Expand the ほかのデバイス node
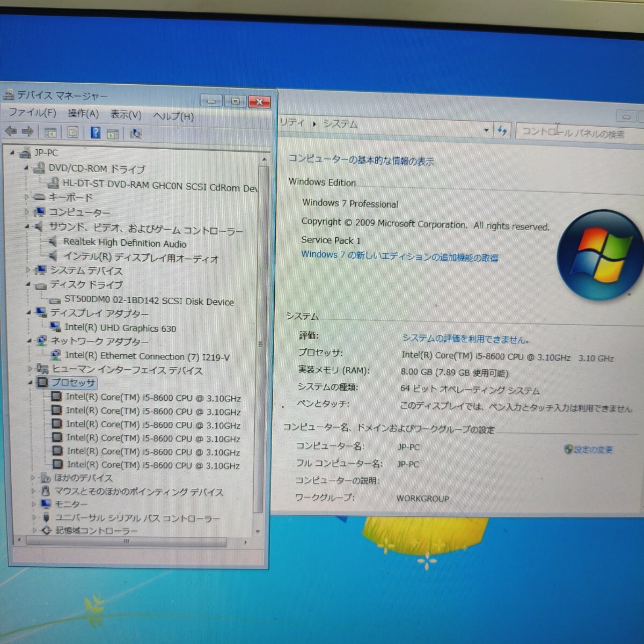Viewport: 644px width, 644px height. (33, 477)
